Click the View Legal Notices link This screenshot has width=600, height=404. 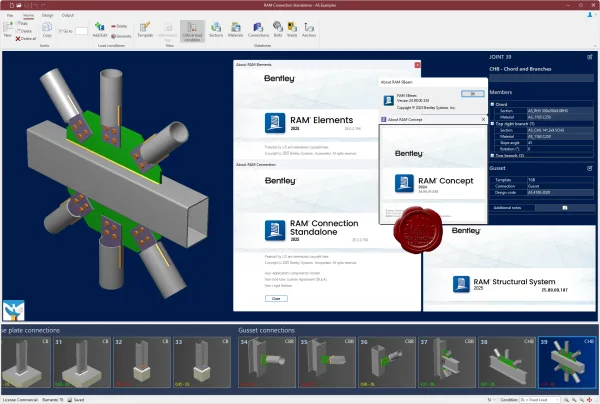point(278,286)
